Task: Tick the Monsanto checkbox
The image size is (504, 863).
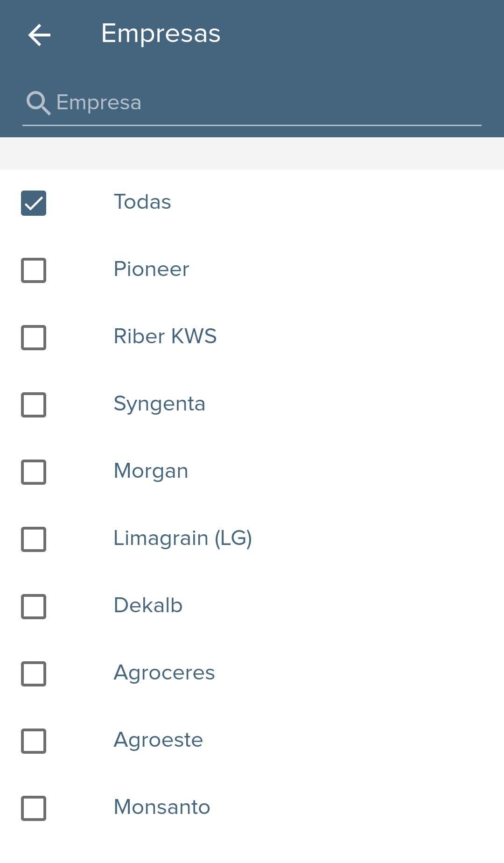Action: click(34, 808)
